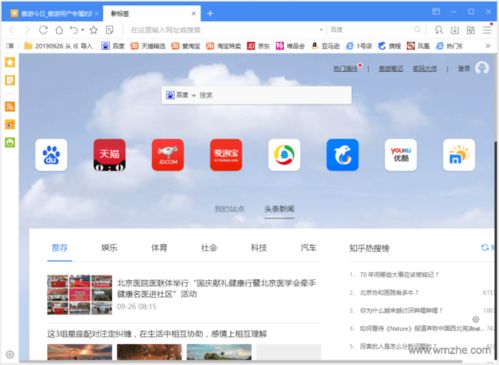
Task: Open the 唯品会 bookmark
Action: [x=290, y=46]
